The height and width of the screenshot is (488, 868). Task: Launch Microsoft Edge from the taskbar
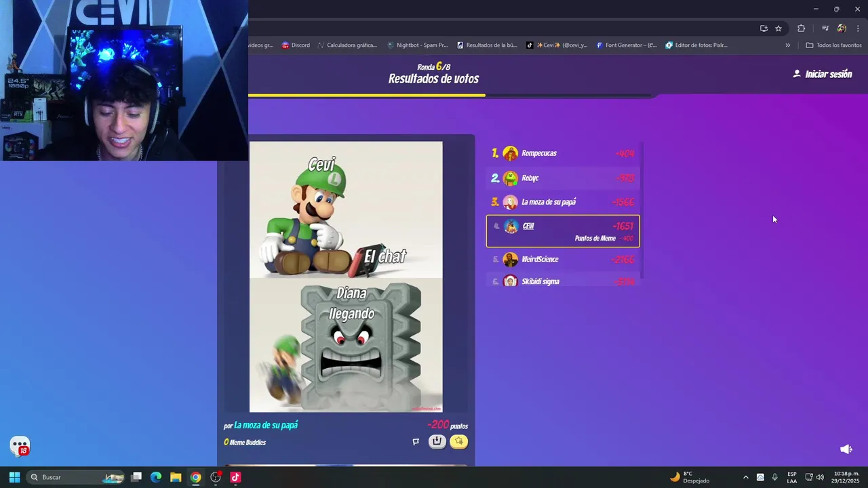point(156,477)
